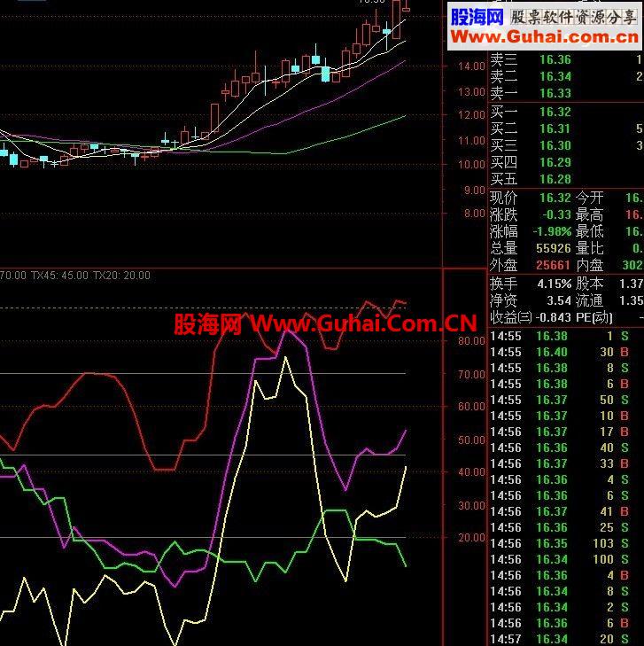Click the 今开 label

pos(590,198)
